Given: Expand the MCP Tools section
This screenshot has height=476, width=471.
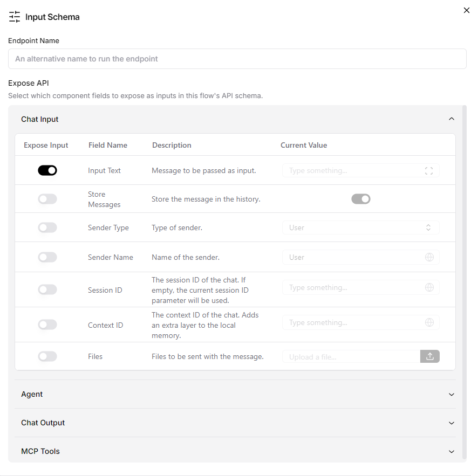Looking at the screenshot, I should pyautogui.click(x=452, y=452).
